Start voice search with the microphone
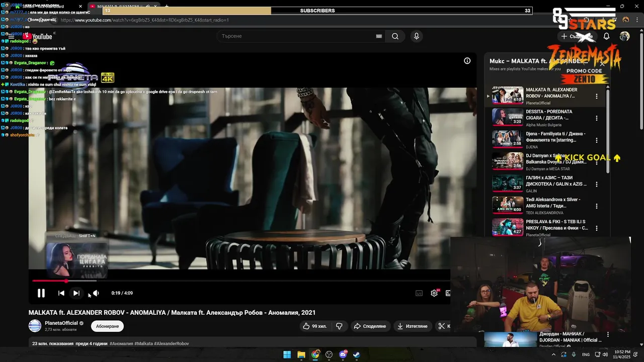Screen dimensions: 644x362 click(416, 36)
